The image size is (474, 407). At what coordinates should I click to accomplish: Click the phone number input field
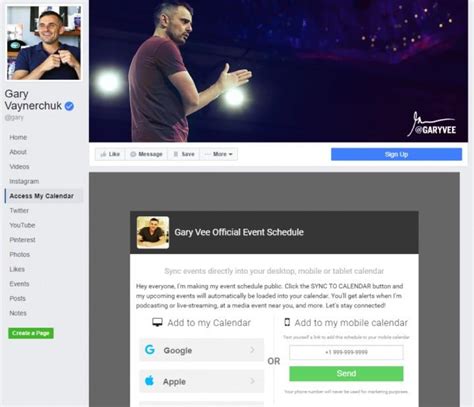pos(346,352)
